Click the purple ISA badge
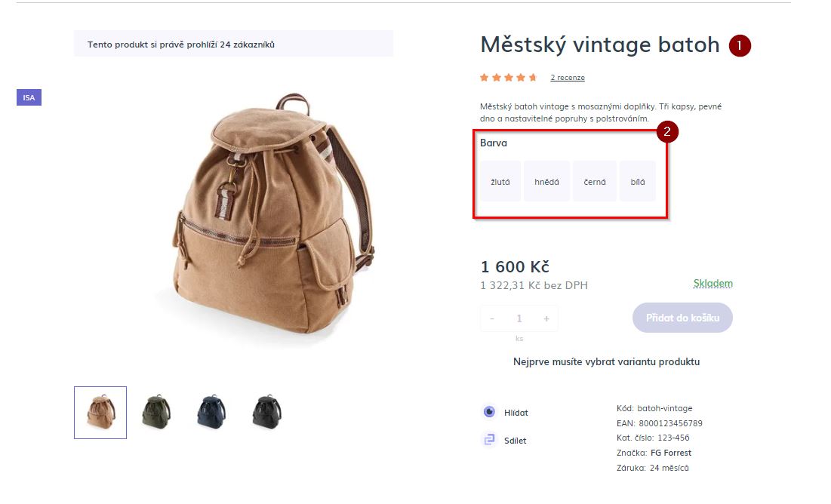831x504 pixels. tap(28, 97)
